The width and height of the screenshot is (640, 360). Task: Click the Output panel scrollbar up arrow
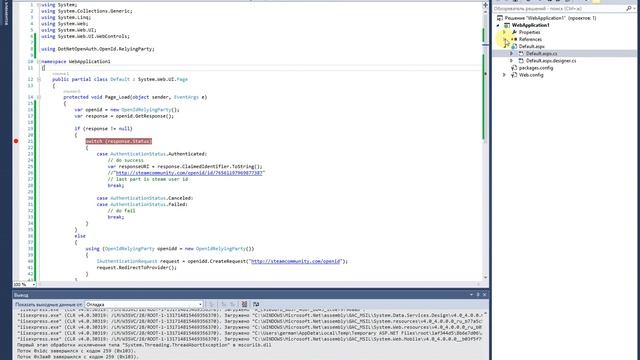(x=486, y=314)
